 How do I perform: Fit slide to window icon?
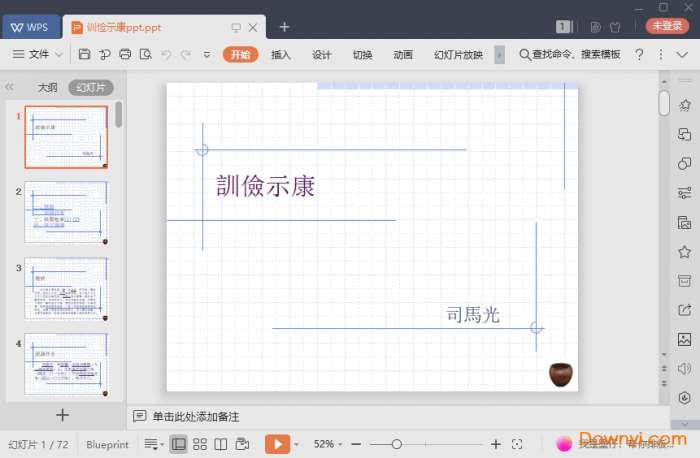(517, 444)
